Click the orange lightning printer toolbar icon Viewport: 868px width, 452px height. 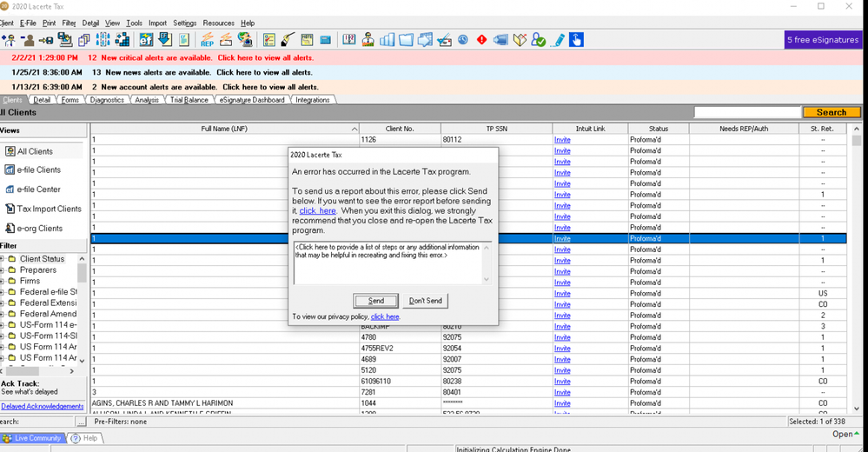[x=226, y=40]
